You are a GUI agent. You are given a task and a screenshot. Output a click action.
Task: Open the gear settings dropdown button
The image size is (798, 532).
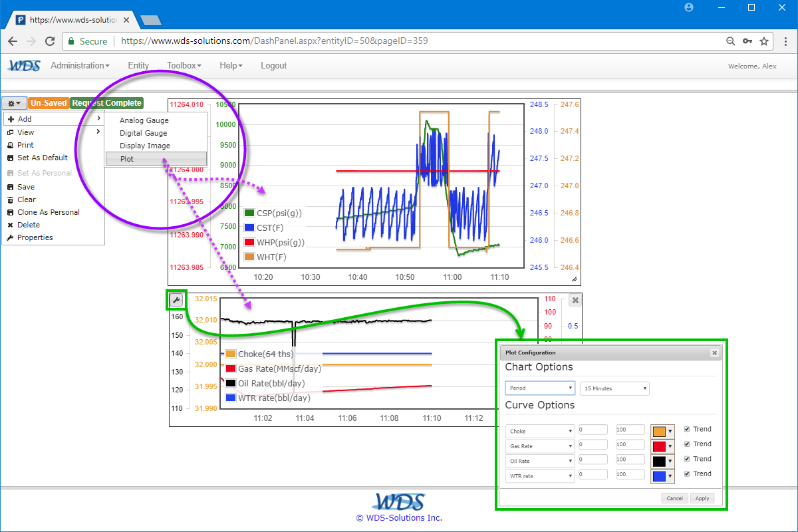pos(14,103)
